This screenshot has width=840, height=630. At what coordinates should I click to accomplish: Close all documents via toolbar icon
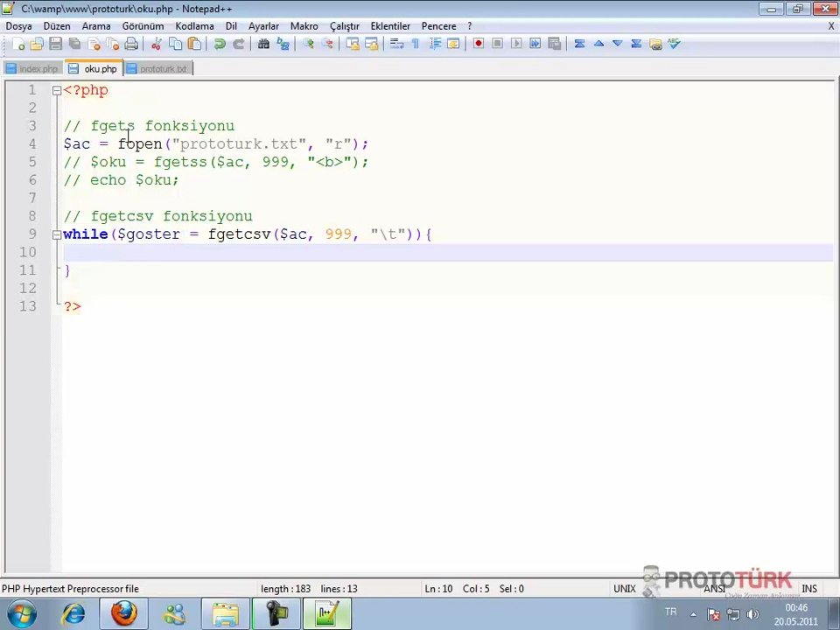point(113,45)
